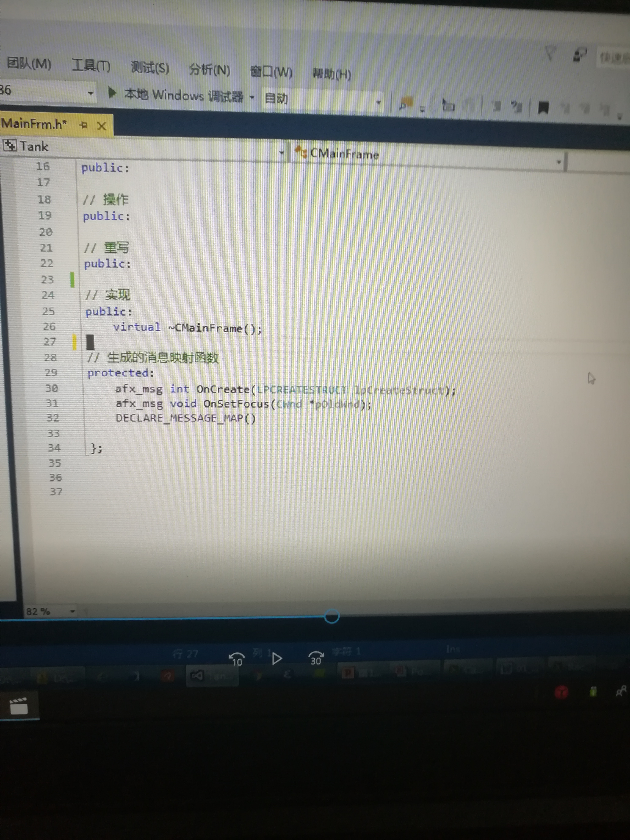Click the comment // 操作 on line 18
Viewport: 630px width, 840px height.
(106, 199)
